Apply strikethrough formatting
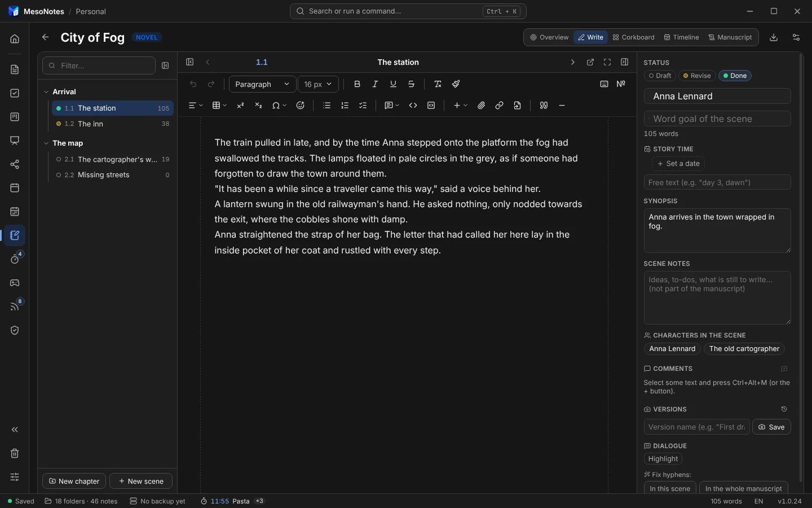This screenshot has height=508, width=812. (412, 84)
